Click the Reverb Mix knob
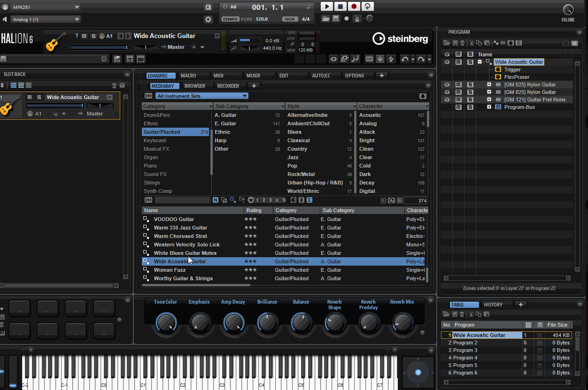This screenshot has height=390, width=588. point(402,323)
